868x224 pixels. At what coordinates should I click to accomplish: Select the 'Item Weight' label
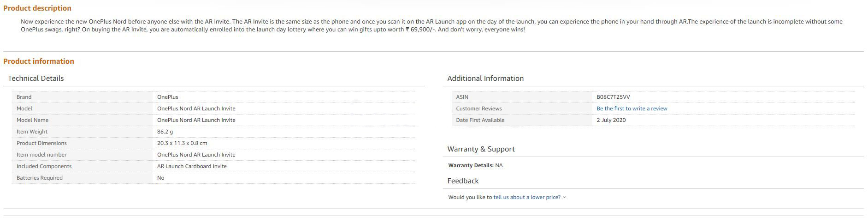(x=32, y=132)
